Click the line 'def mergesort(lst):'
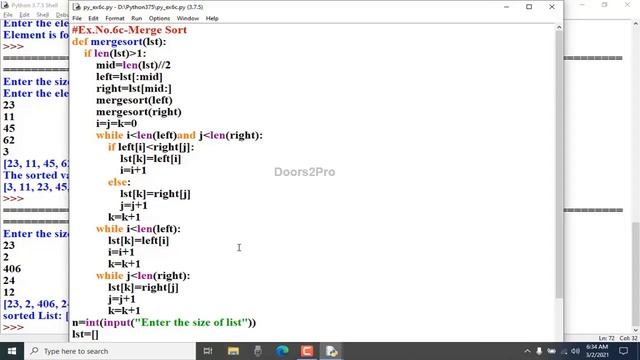Screen dimensions: 640x360 coord(119,42)
